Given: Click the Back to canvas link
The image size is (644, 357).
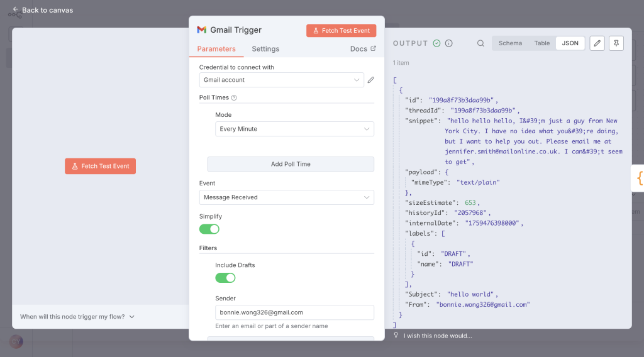Looking at the screenshot, I should (43, 10).
